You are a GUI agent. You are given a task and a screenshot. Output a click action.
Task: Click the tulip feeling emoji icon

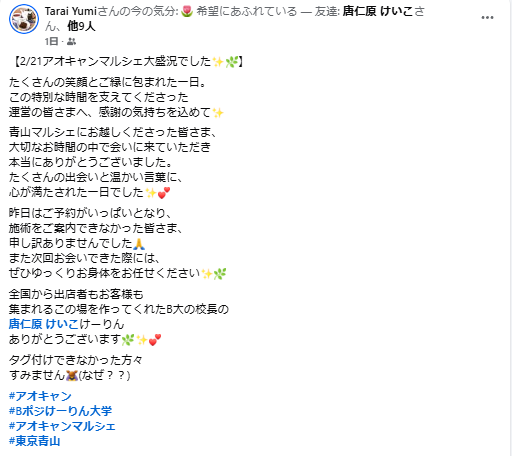click(187, 12)
